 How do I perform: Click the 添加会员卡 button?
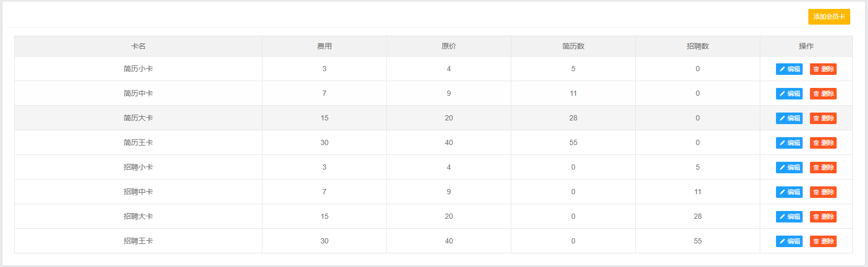tap(829, 17)
